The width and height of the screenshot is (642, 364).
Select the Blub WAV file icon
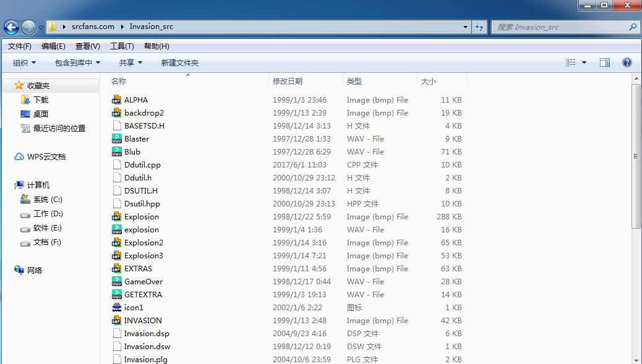click(x=117, y=152)
